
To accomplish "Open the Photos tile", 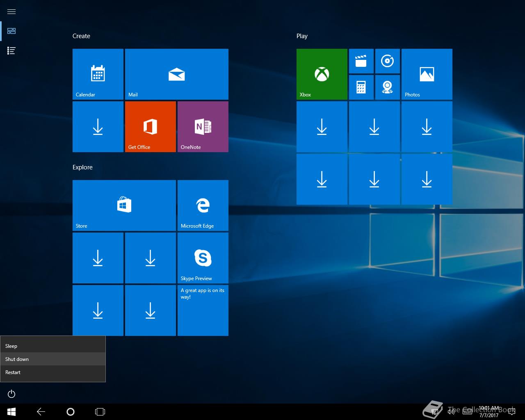I will (427, 74).
